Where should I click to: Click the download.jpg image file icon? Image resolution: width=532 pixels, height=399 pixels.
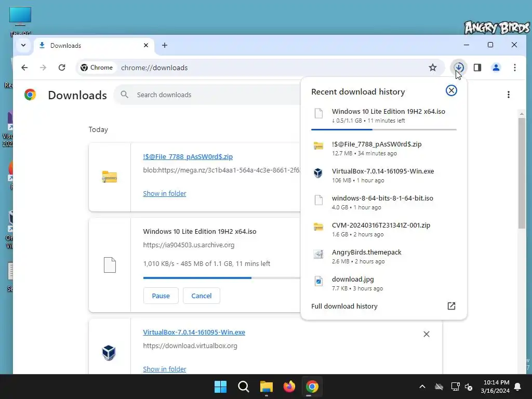point(318,281)
